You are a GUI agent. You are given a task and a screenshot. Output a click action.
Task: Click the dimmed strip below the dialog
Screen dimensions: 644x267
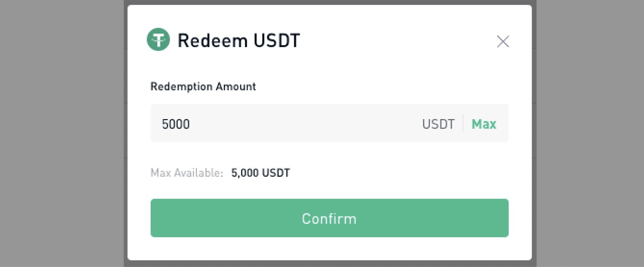point(329,264)
